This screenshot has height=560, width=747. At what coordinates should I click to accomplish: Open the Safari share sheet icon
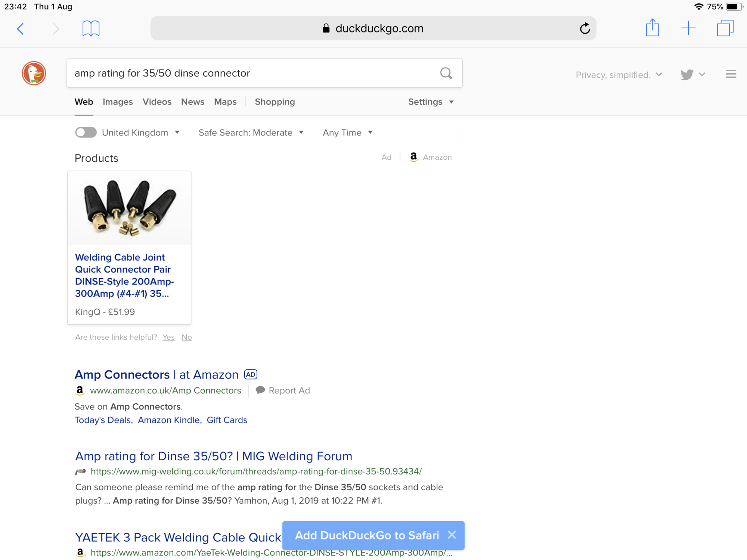click(653, 28)
